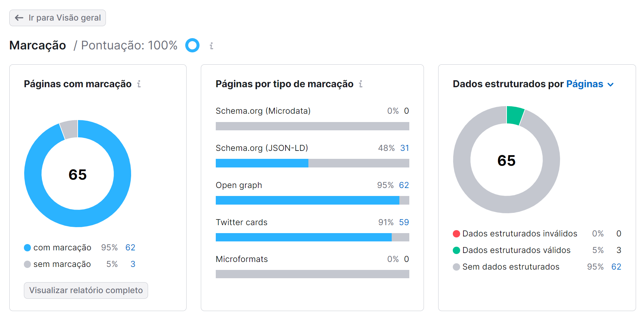Click the gray dot for Sem dados estruturados

[x=456, y=267]
